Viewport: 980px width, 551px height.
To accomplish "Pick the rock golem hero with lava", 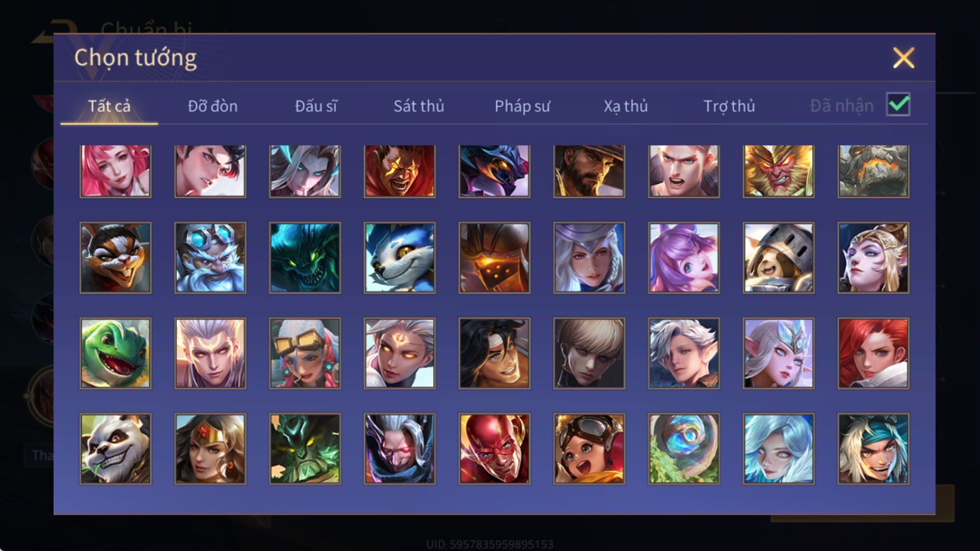I will (x=873, y=171).
